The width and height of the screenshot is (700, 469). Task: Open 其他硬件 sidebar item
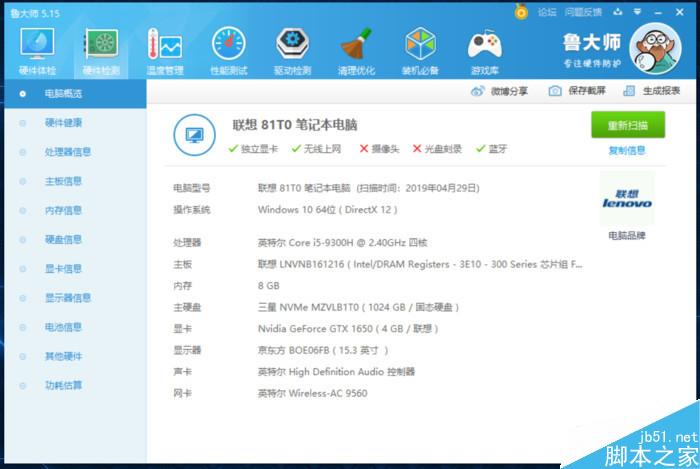[x=75, y=356]
